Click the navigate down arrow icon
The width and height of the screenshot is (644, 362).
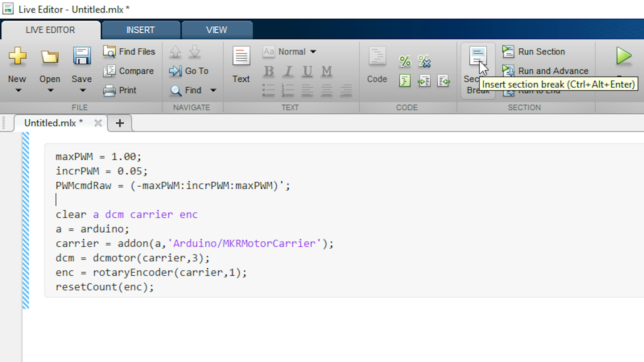(194, 52)
